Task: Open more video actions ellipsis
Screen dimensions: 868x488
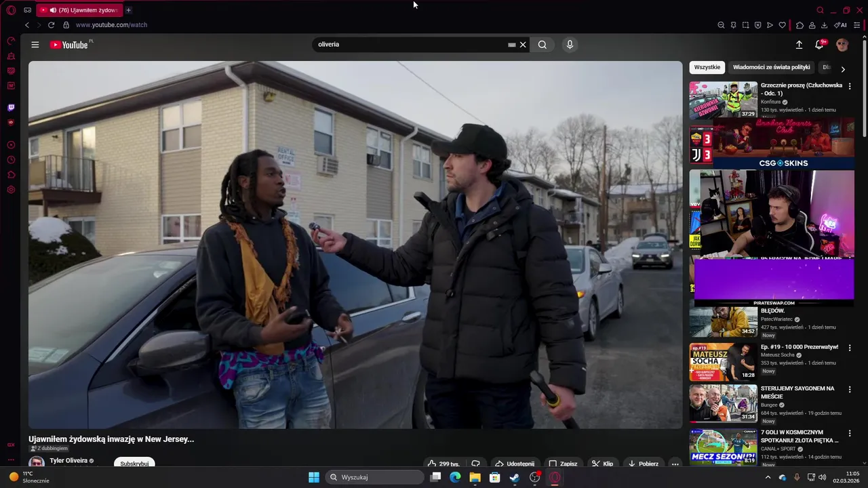Action: pos(675,464)
